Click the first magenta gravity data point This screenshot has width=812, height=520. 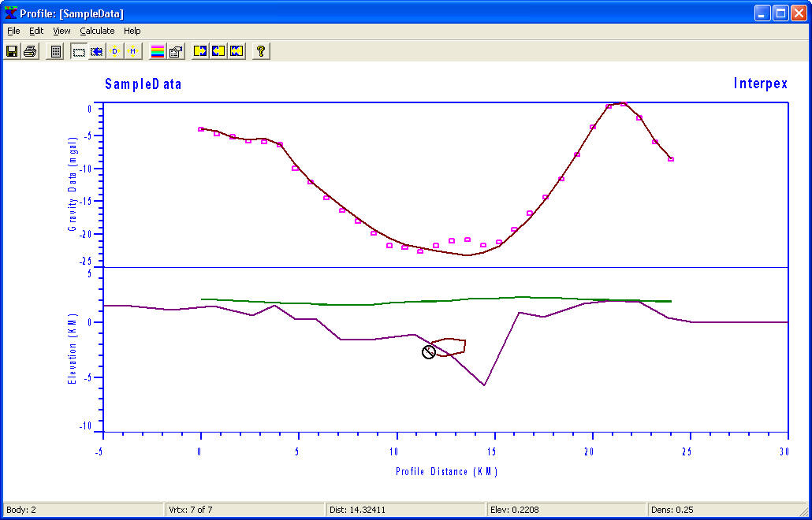[x=201, y=129]
